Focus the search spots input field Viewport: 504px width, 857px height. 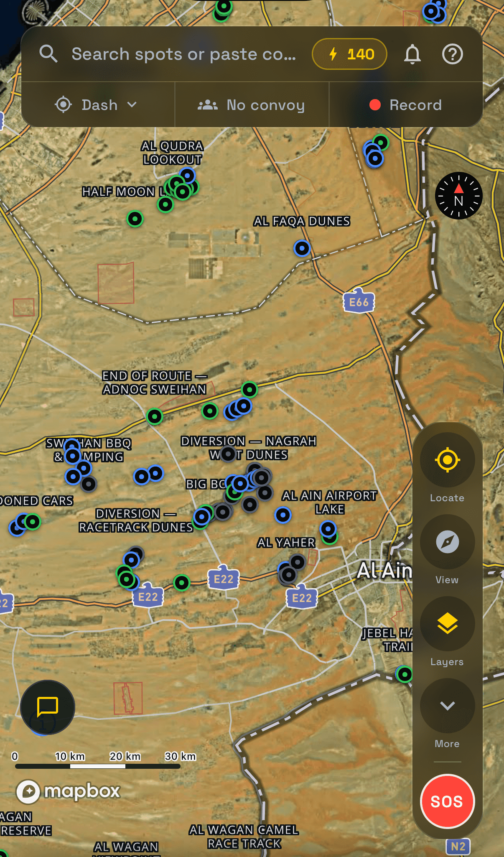(184, 54)
